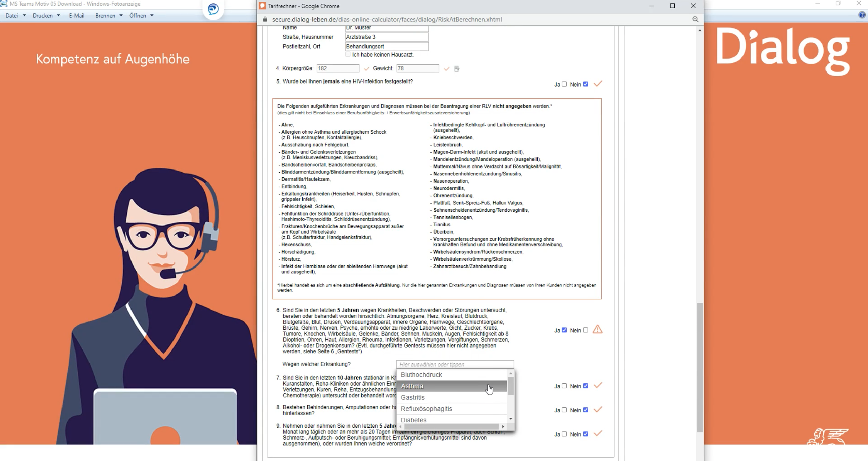Open the Brennen dropdown menu in Fotoanzeige
Screen dimensions: 868x461
tap(109, 16)
